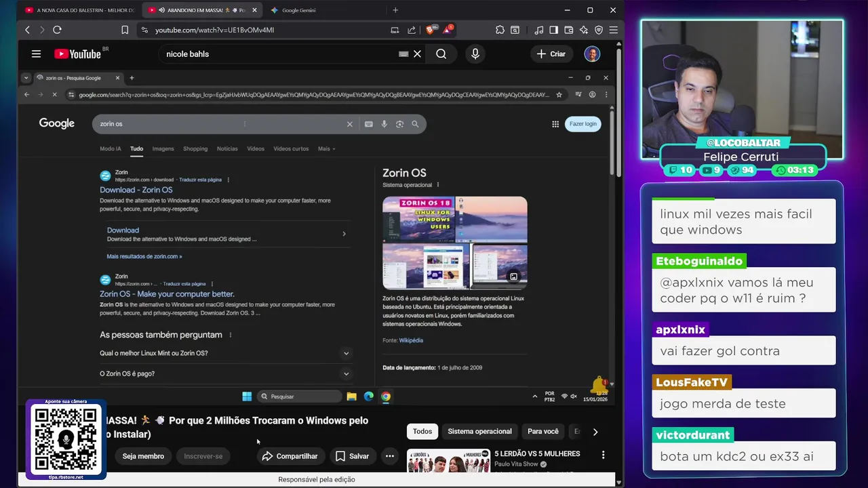Open Edge icon on video taskbar
This screenshot has height=488, width=868.
coord(369,396)
